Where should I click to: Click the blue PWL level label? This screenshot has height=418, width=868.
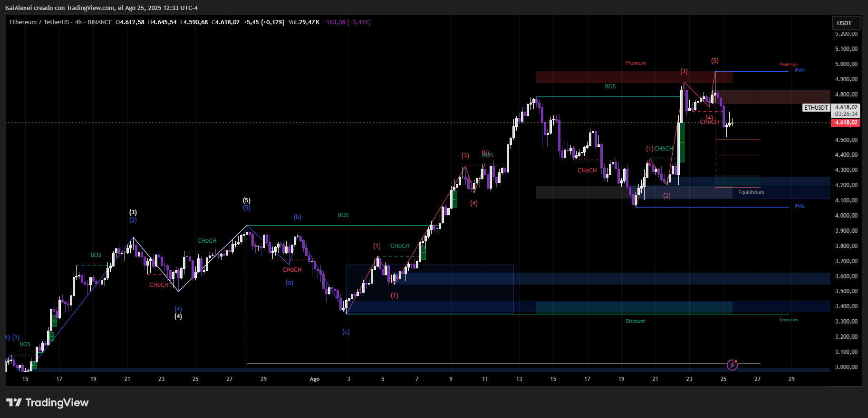[800, 207]
